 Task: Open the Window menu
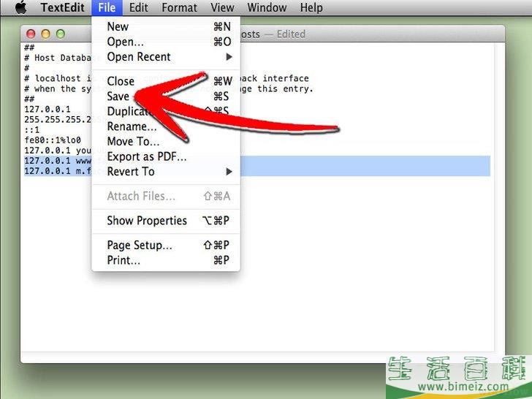pos(267,7)
